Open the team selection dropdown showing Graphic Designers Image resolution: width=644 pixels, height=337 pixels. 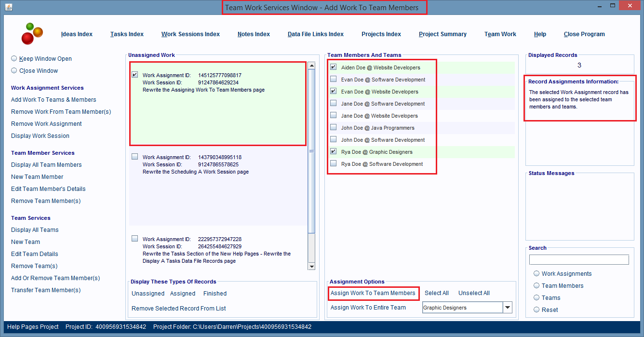pos(507,307)
